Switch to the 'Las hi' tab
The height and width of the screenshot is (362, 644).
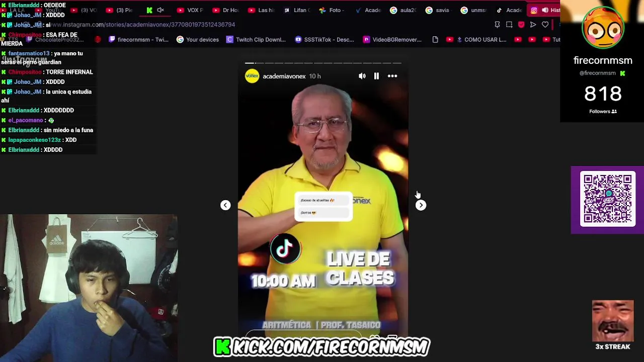261,10
